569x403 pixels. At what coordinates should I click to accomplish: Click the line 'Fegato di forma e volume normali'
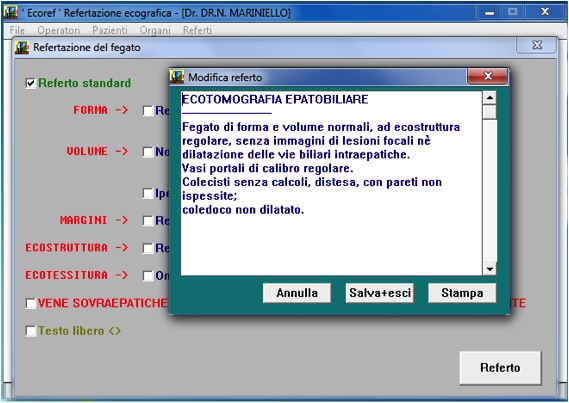click(x=321, y=127)
